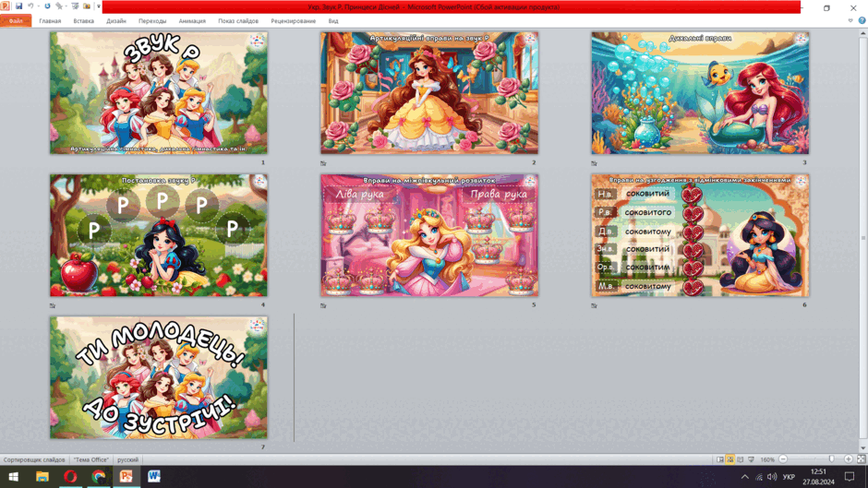
Task: Click the vertical scrollbar down arrow
Action: [863, 448]
